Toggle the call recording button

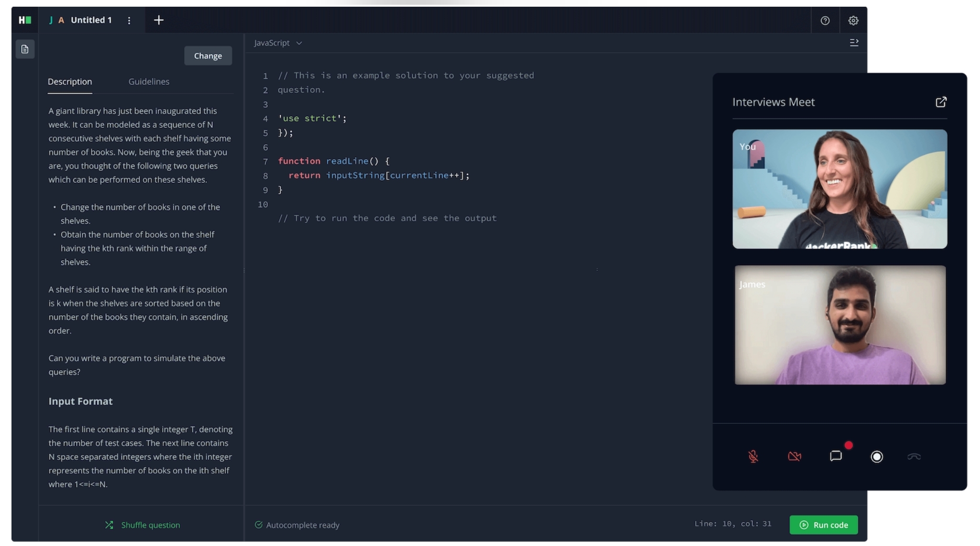coord(876,457)
